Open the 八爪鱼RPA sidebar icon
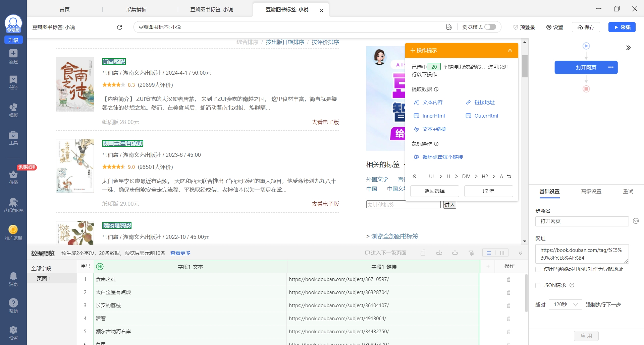The height and width of the screenshot is (345, 644). tap(13, 205)
